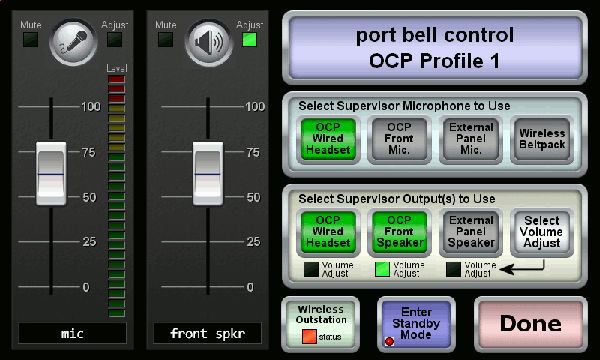Toggle the mic channel Mute indicator
600x360 pixels.
click(30, 39)
